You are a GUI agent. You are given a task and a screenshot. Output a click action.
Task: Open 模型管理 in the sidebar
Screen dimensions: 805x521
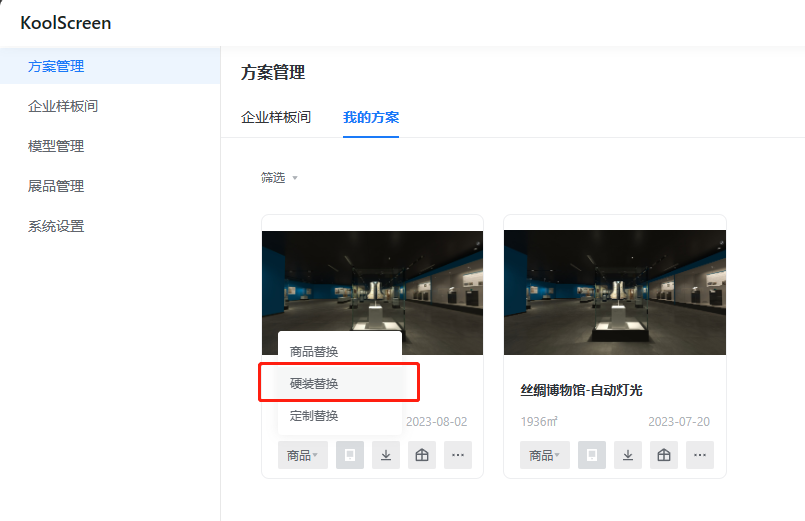coord(56,146)
